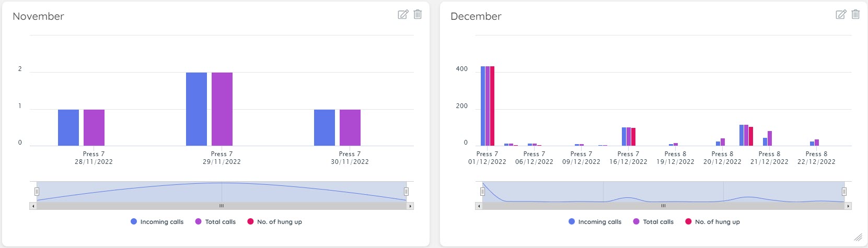The height and width of the screenshot is (248, 868).
Task: Delete the December chart widget
Action: (855, 15)
